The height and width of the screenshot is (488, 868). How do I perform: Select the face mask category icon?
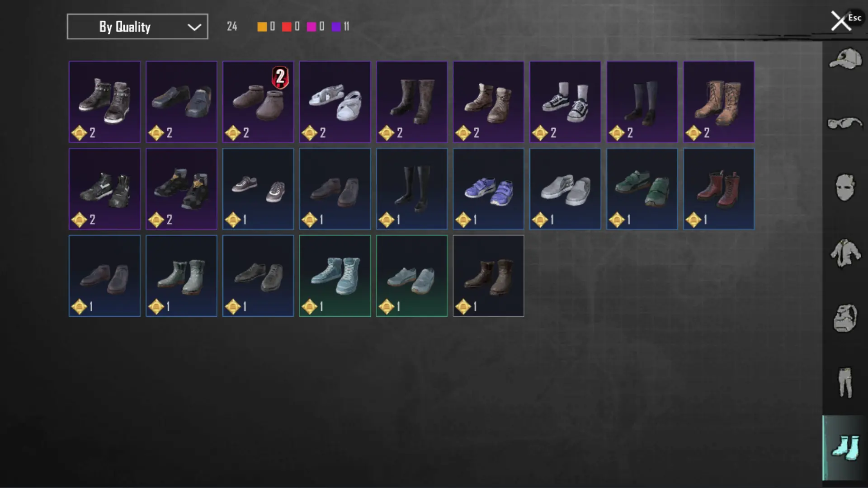click(845, 188)
